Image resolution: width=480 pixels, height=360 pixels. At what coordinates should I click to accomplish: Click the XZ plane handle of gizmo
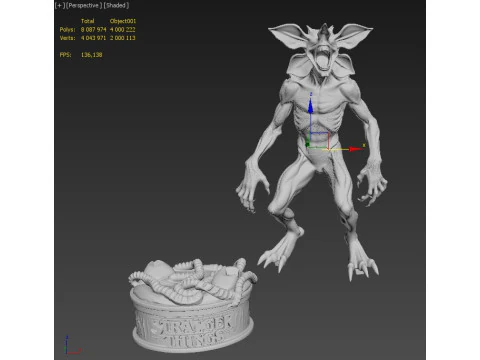[320, 140]
